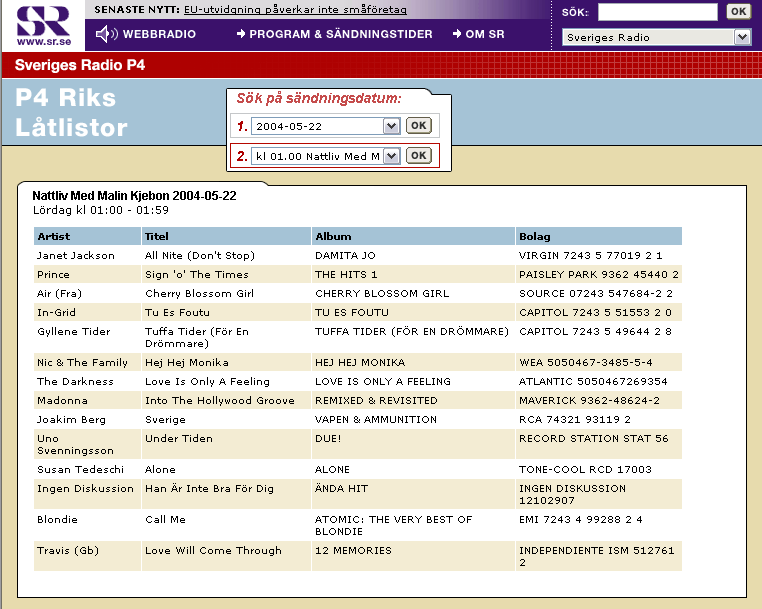Open the program dropdown kl 01.00 Nattliv

click(x=326, y=157)
